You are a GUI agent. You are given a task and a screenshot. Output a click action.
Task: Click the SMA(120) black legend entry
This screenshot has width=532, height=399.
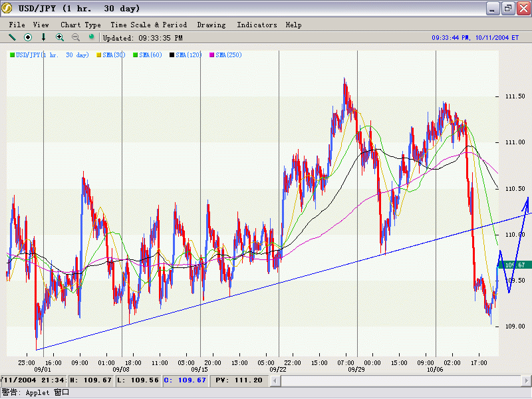tap(189, 55)
